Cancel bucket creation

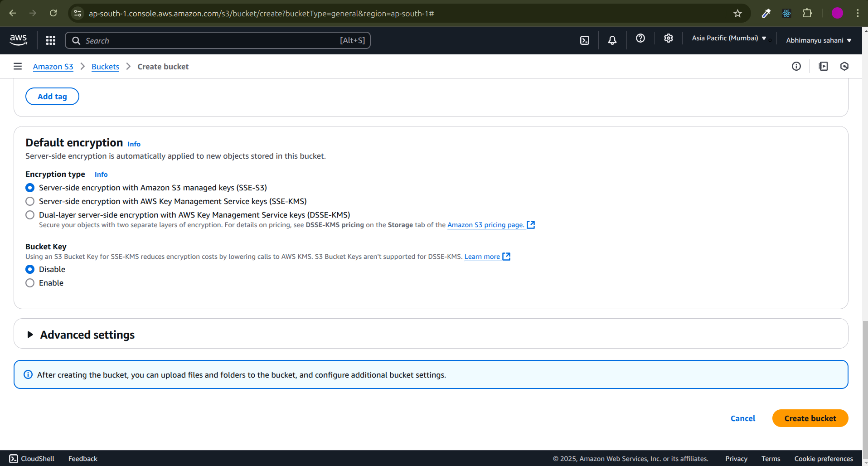tap(742, 418)
